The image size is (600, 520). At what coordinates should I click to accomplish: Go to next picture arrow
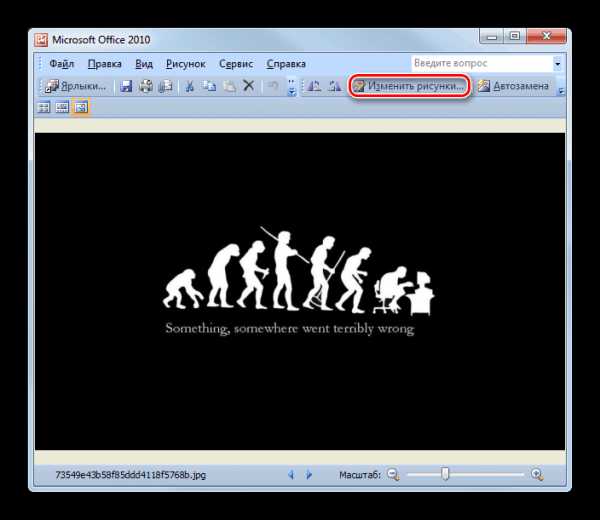pos(308,475)
